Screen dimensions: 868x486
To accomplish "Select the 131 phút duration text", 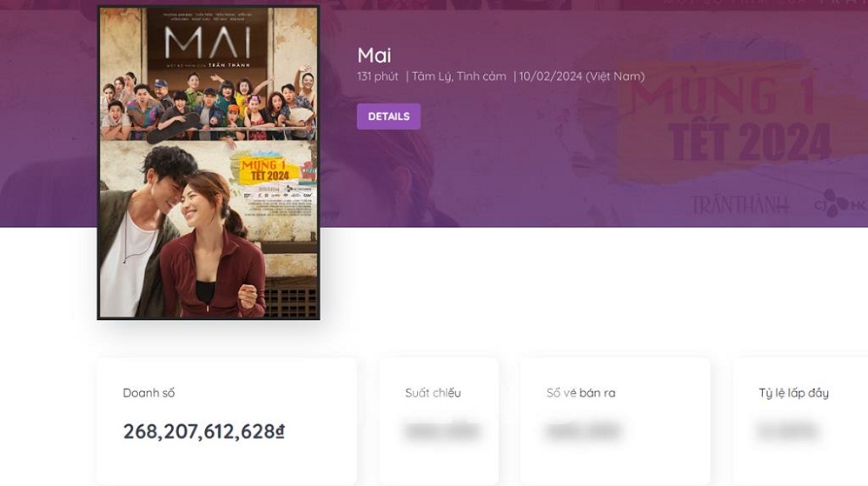I will pos(377,77).
